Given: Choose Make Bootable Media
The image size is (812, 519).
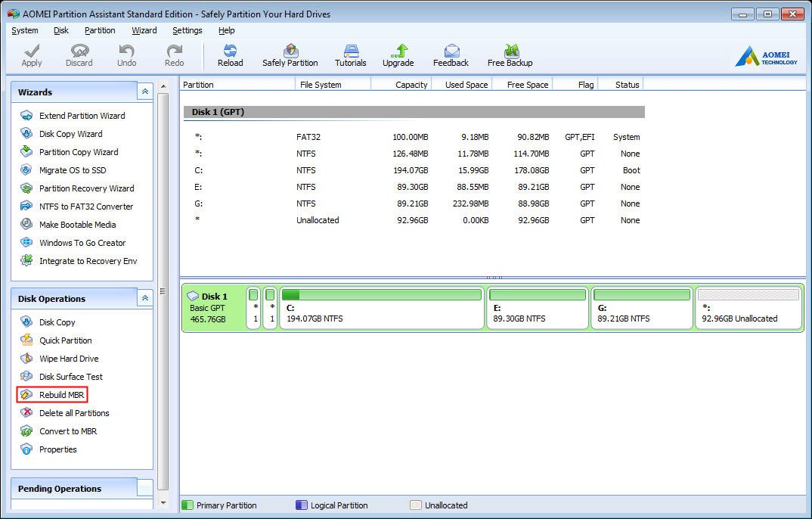Looking at the screenshot, I should pos(68,224).
